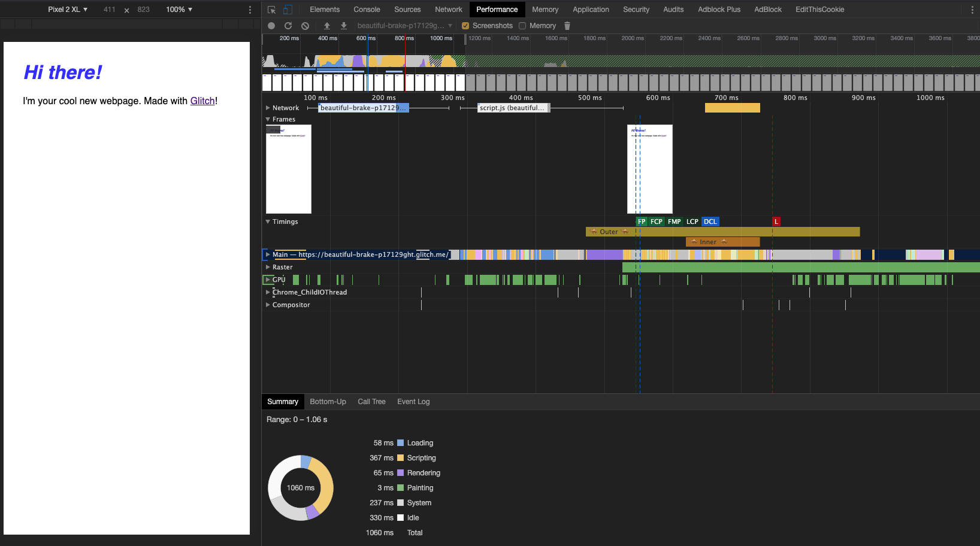Open the Bottom-Up tab

coord(328,402)
